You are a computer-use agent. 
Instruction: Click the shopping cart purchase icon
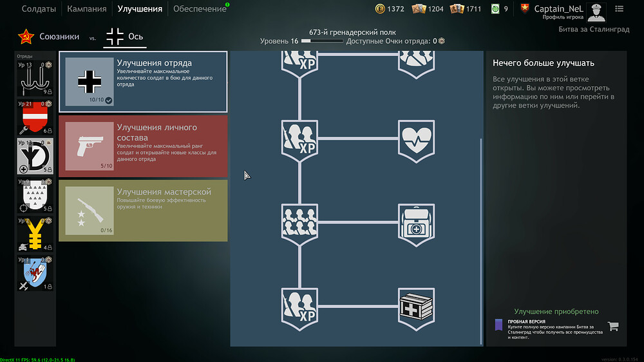click(x=613, y=327)
